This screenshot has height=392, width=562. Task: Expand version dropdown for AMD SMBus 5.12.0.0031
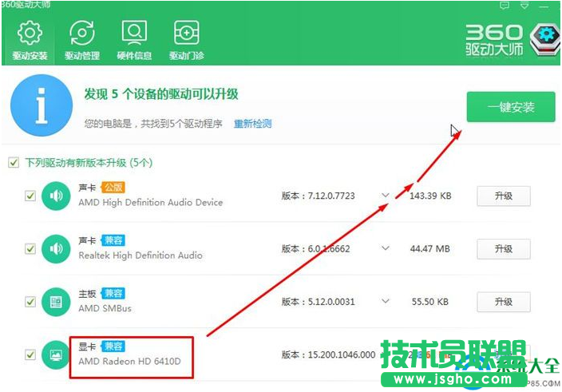[x=386, y=302]
